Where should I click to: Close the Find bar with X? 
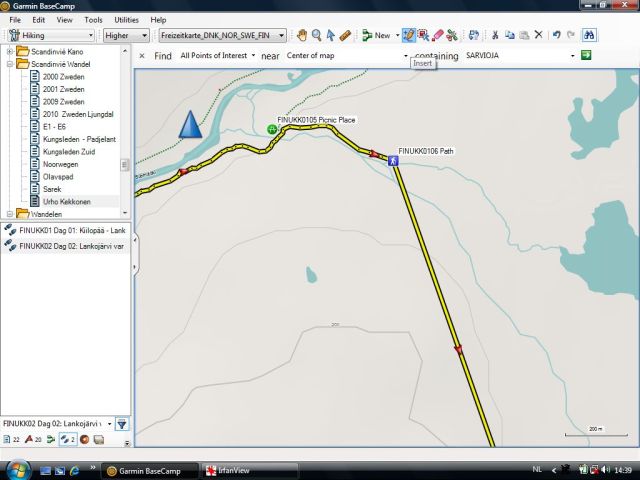143,56
